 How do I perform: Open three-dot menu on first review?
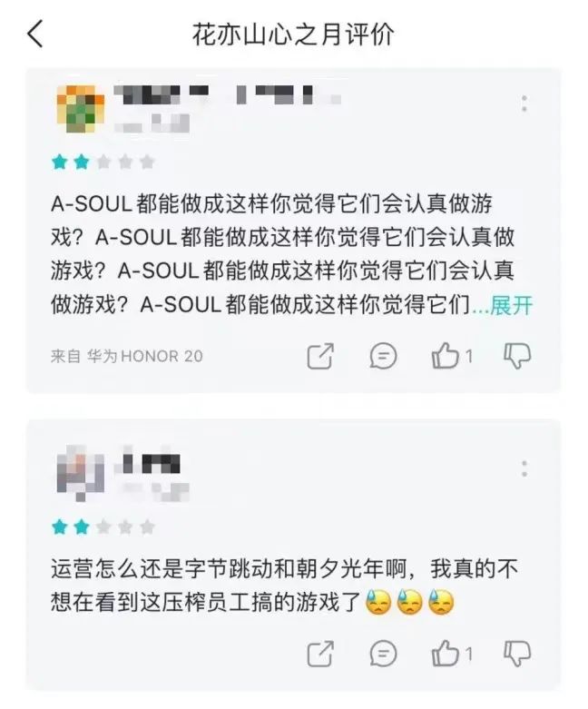coord(524,103)
